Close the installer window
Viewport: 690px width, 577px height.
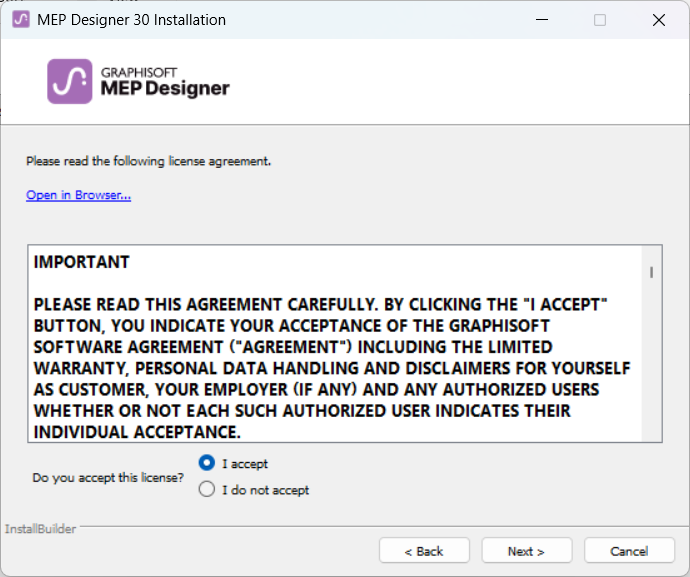(659, 20)
